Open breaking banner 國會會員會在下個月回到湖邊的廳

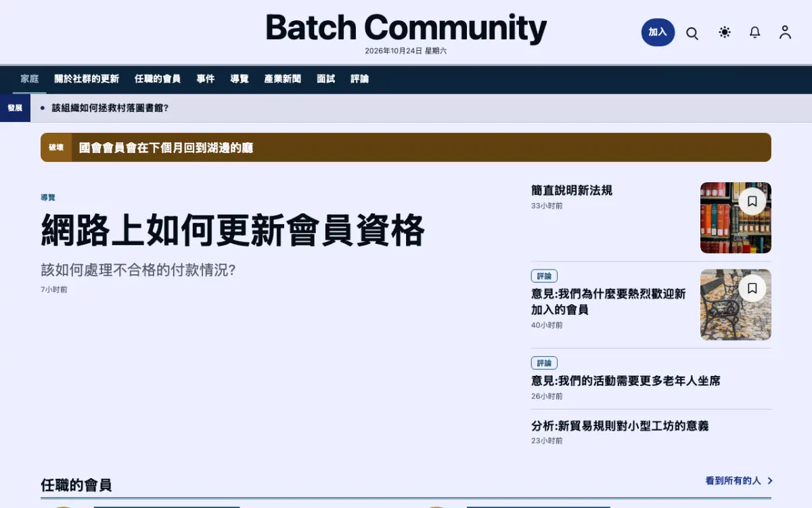click(x=166, y=148)
